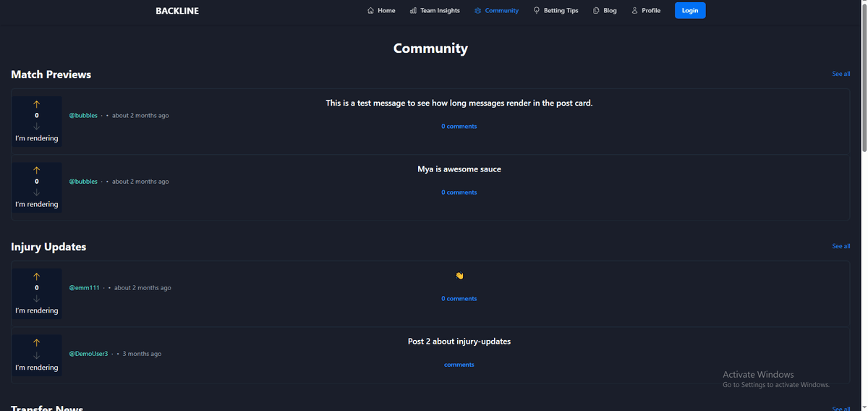The image size is (868, 411).
Task: Downvote the post by @DemoUser3
Action: [37, 356]
